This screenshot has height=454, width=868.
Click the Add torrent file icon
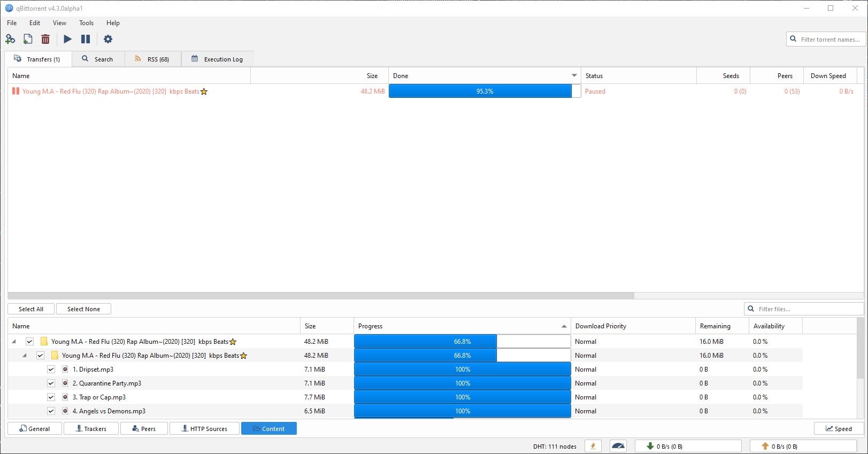[x=28, y=39]
